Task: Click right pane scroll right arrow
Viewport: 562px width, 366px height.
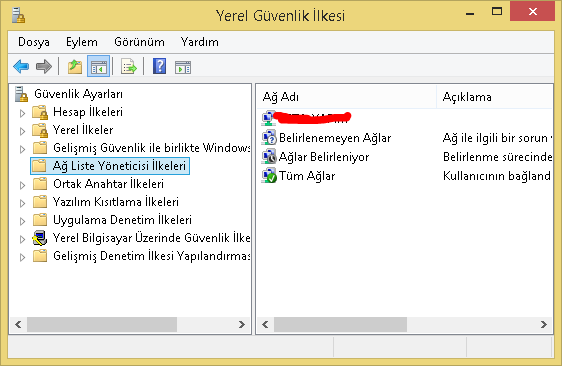Action: pyautogui.click(x=544, y=324)
